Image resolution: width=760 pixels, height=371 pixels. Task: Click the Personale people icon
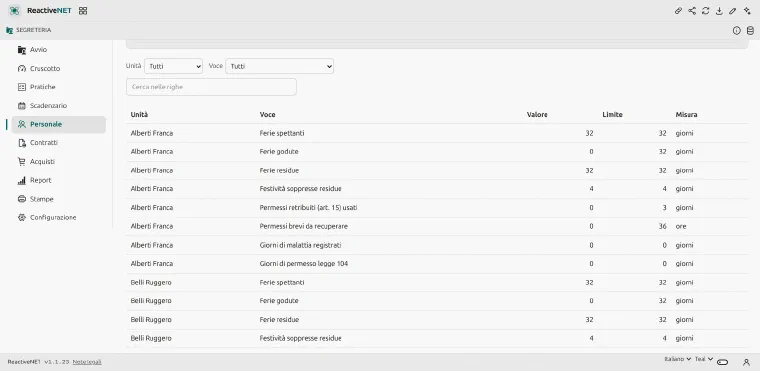point(21,124)
